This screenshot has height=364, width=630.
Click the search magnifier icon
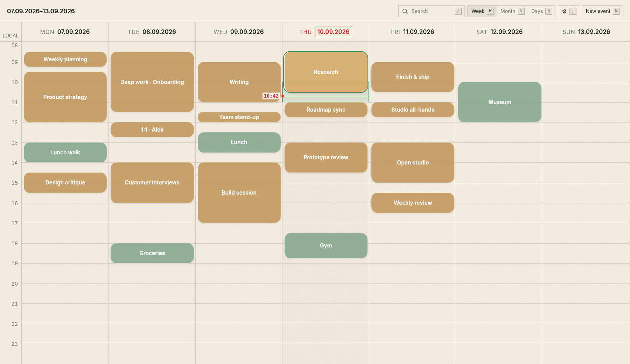click(405, 11)
